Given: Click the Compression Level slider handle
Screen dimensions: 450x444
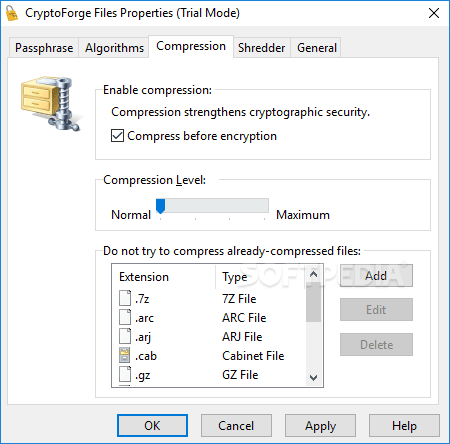Looking at the screenshot, I should tap(161, 207).
